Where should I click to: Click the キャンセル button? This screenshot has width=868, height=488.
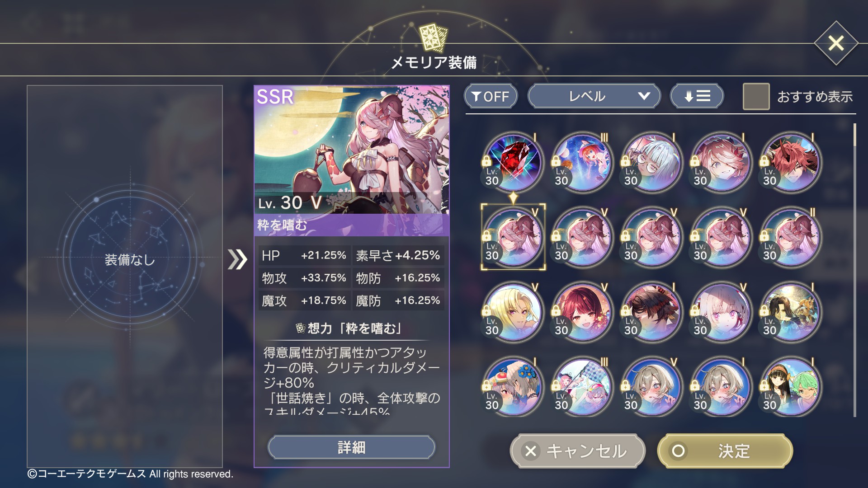click(x=577, y=451)
